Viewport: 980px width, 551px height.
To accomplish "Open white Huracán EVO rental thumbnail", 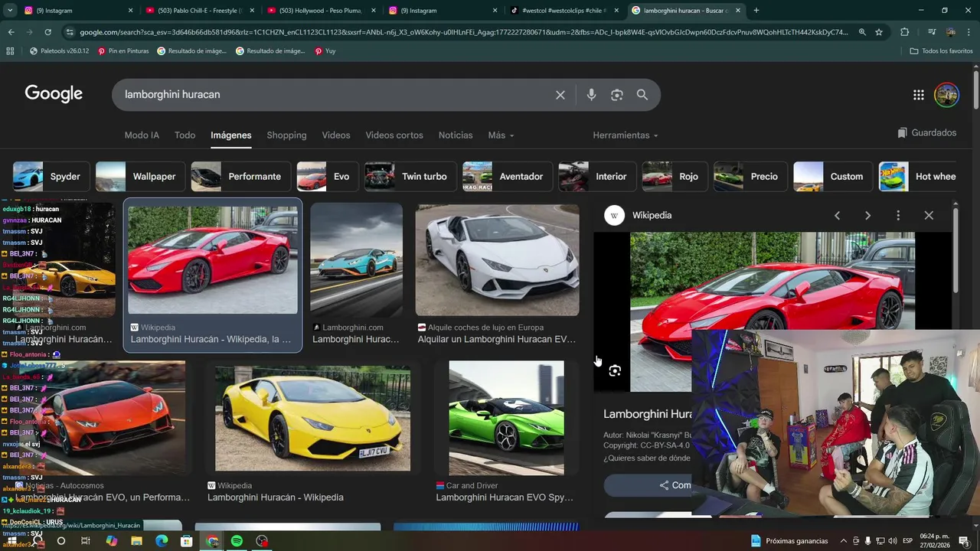I will pos(497,260).
